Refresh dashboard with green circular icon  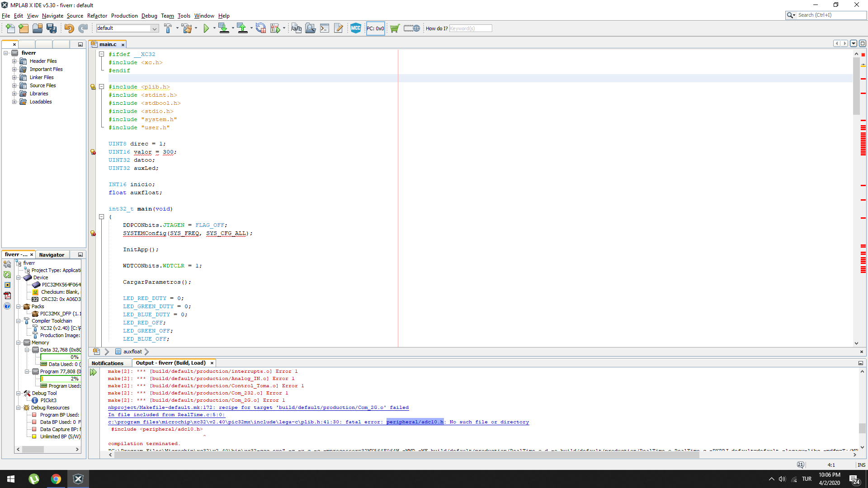pyautogui.click(x=7, y=274)
